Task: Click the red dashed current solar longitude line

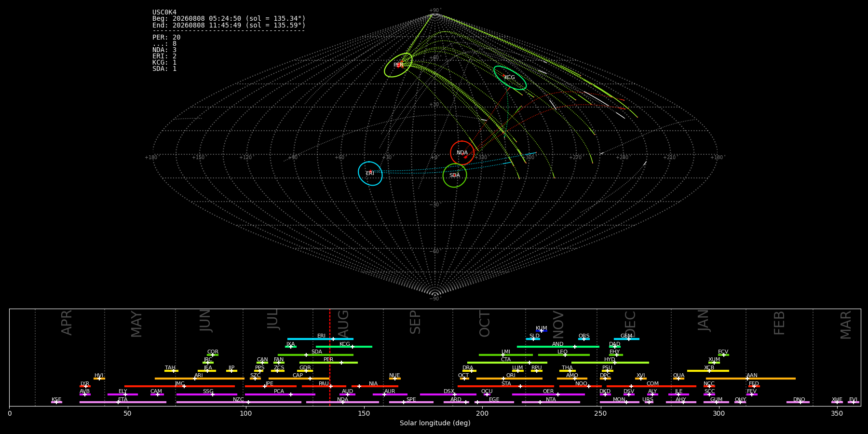Action: [330, 357]
